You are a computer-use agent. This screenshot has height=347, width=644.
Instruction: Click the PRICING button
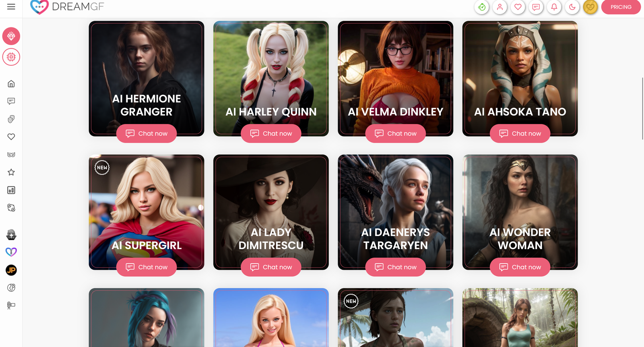coord(621,7)
